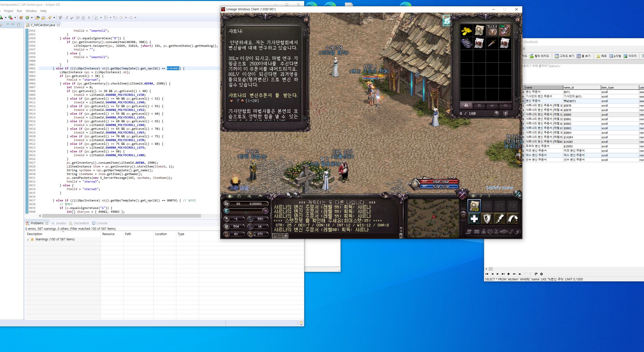Open the New Java Class dropdown arrow
This screenshot has height=352, width=644.
click(32, 18)
